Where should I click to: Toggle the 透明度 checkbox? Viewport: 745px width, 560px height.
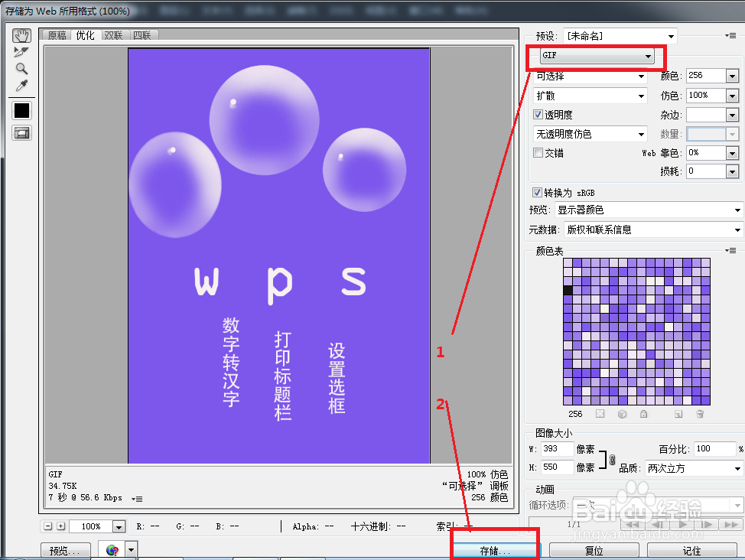pyautogui.click(x=538, y=115)
